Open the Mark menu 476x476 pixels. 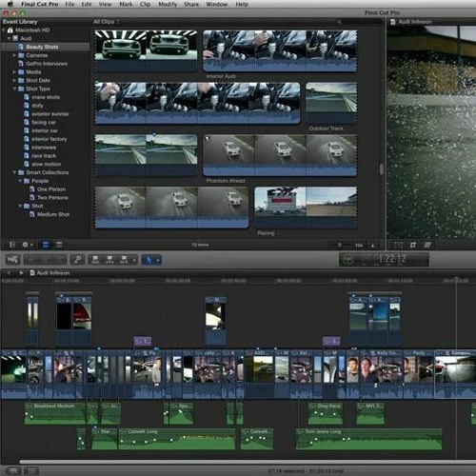tap(126, 4)
